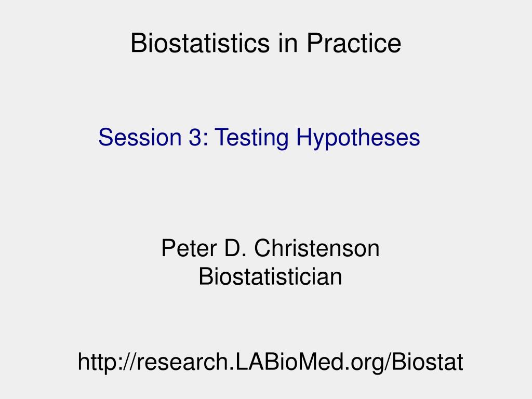Click ".org" within the bottom URL
The image size is (532, 399).
(x=365, y=363)
